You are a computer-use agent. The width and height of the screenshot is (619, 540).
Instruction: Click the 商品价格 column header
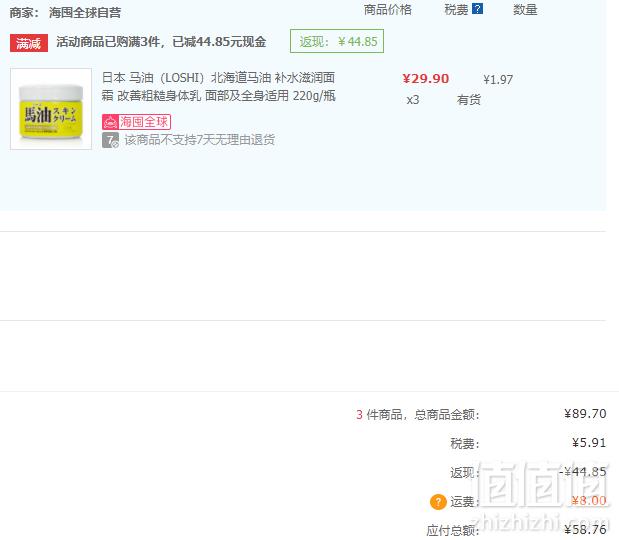[x=387, y=9]
